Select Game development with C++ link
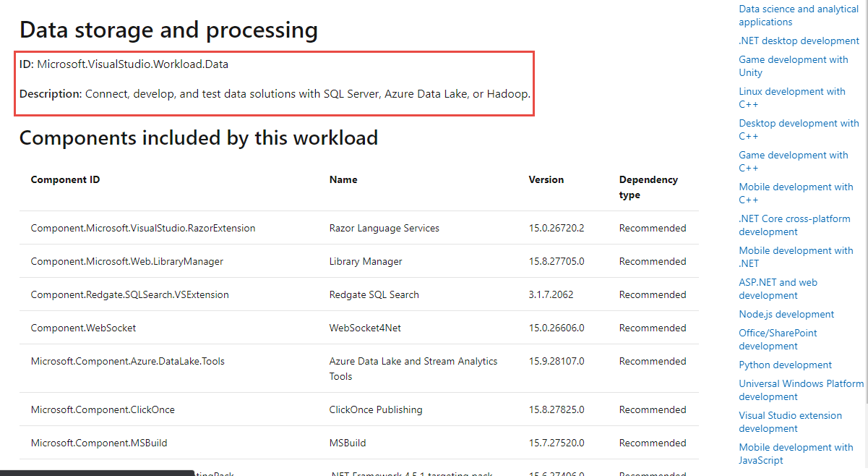The height and width of the screenshot is (476, 868). pyautogui.click(x=793, y=161)
